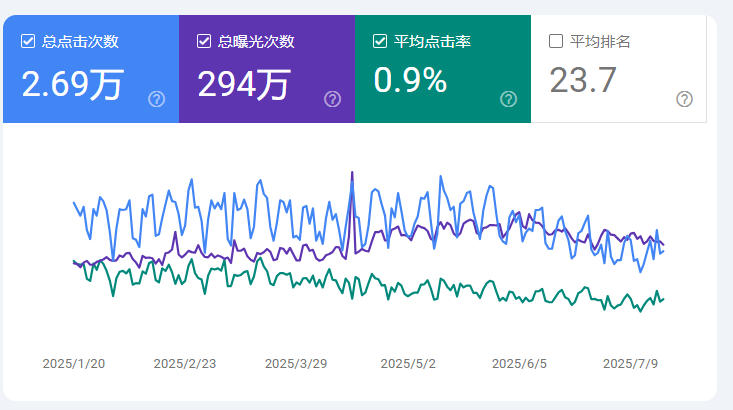733x410 pixels.
Task: Open help icon on 平均排名 card
Action: 685,99
